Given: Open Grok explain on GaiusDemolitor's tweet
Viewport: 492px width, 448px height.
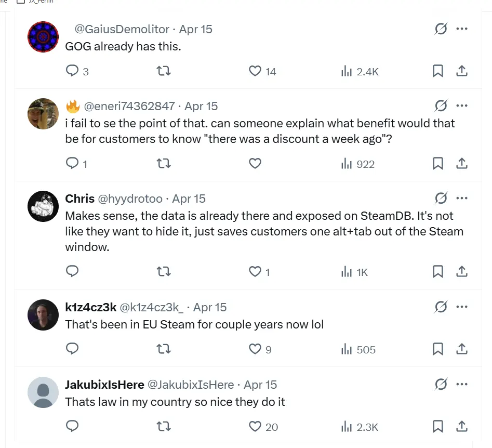Looking at the screenshot, I should 441,29.
